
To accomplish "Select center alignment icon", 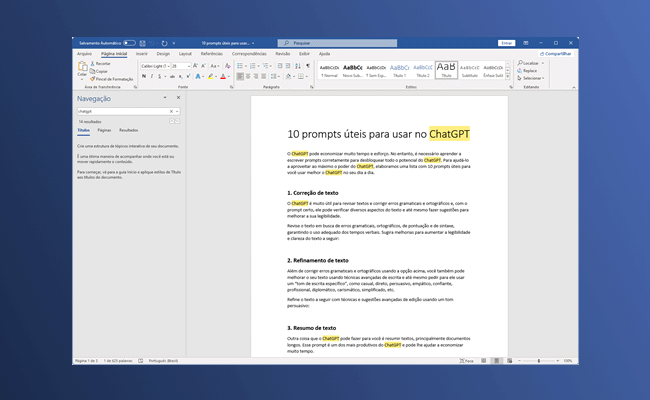I will pyautogui.click(x=248, y=76).
